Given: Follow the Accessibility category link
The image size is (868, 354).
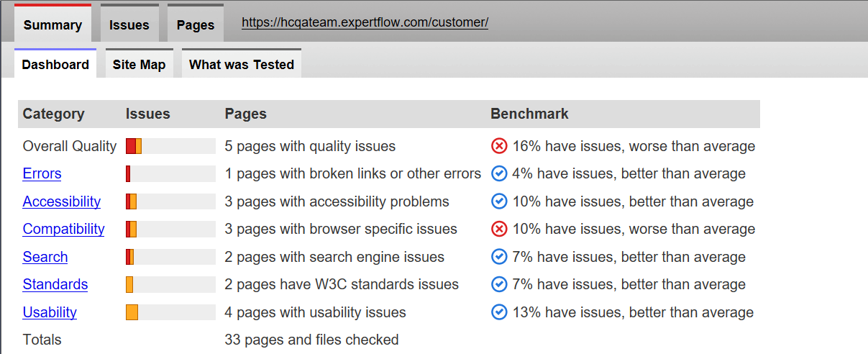Looking at the screenshot, I should pos(61,201).
